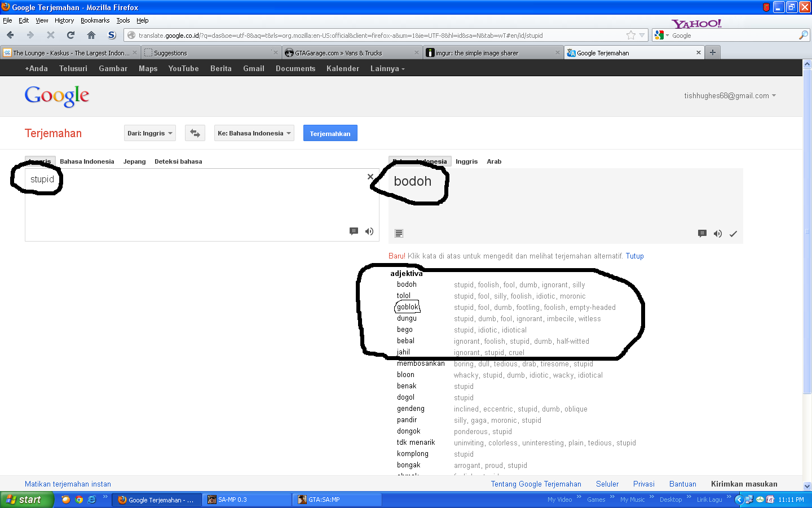Image resolution: width=812 pixels, height=508 pixels.
Task: Go back with the Firefox back arrow
Action: 11,35
